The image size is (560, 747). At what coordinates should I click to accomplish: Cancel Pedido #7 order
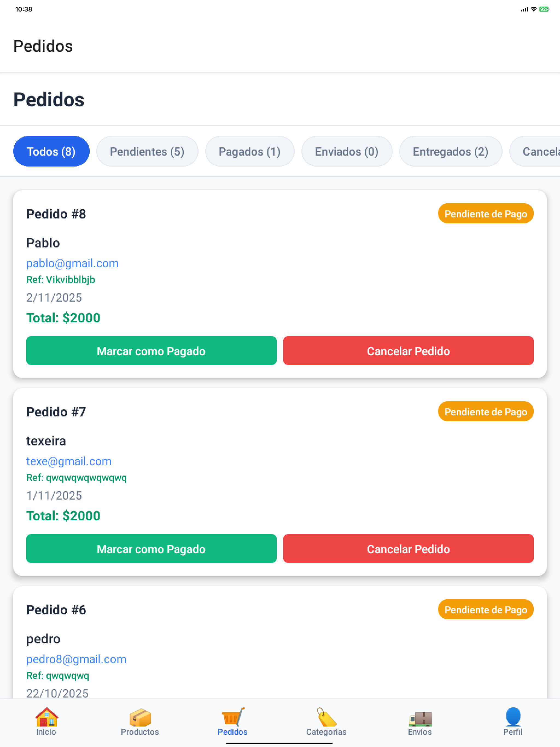tap(408, 548)
